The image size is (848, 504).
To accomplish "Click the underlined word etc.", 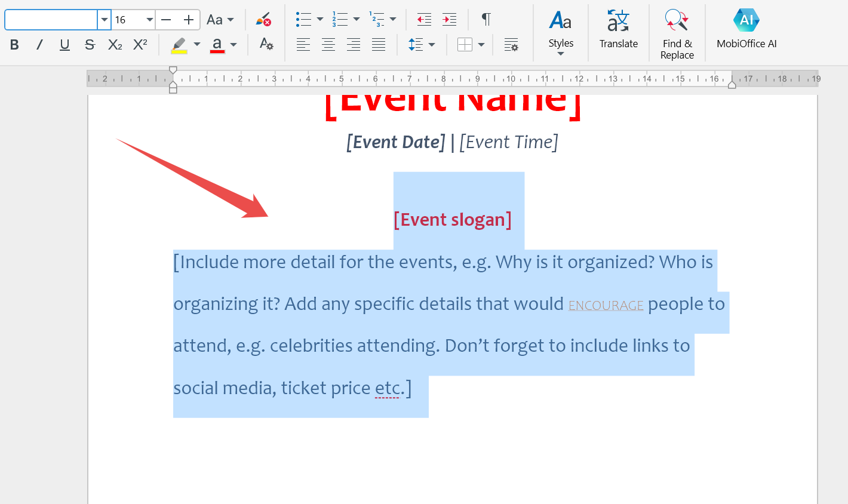I will point(388,389).
